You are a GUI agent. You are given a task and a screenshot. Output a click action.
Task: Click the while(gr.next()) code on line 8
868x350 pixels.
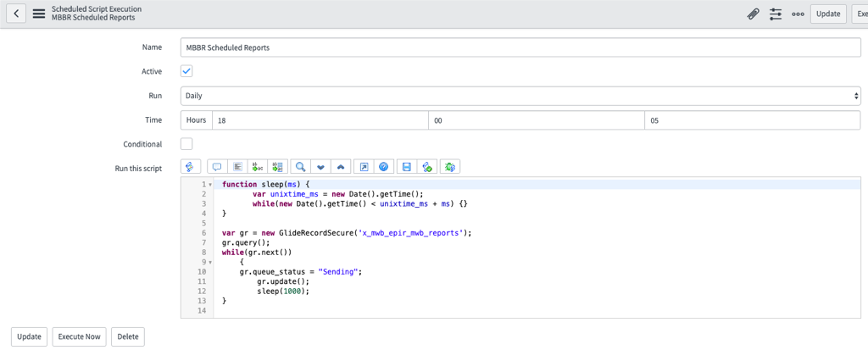click(x=256, y=253)
